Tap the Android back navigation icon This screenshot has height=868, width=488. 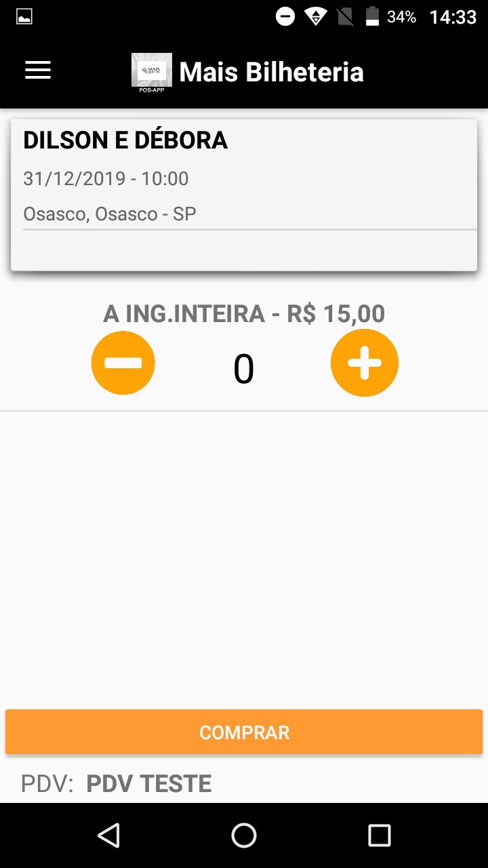click(108, 835)
